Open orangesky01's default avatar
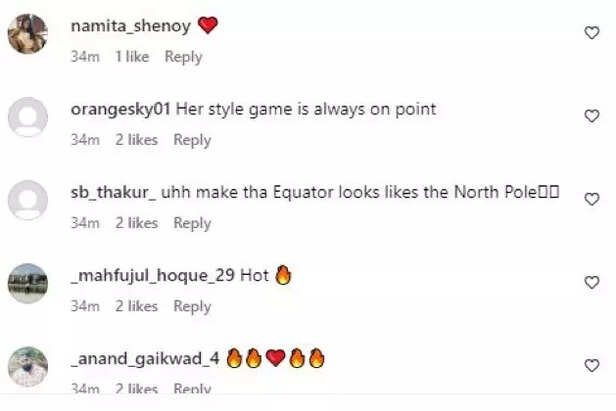Viewport: 616px width, 411px height. (28, 117)
